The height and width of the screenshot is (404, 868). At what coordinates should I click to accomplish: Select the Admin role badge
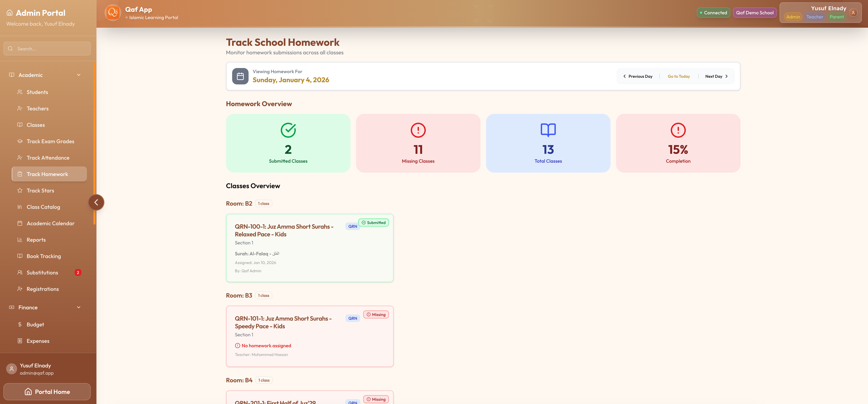pos(793,17)
